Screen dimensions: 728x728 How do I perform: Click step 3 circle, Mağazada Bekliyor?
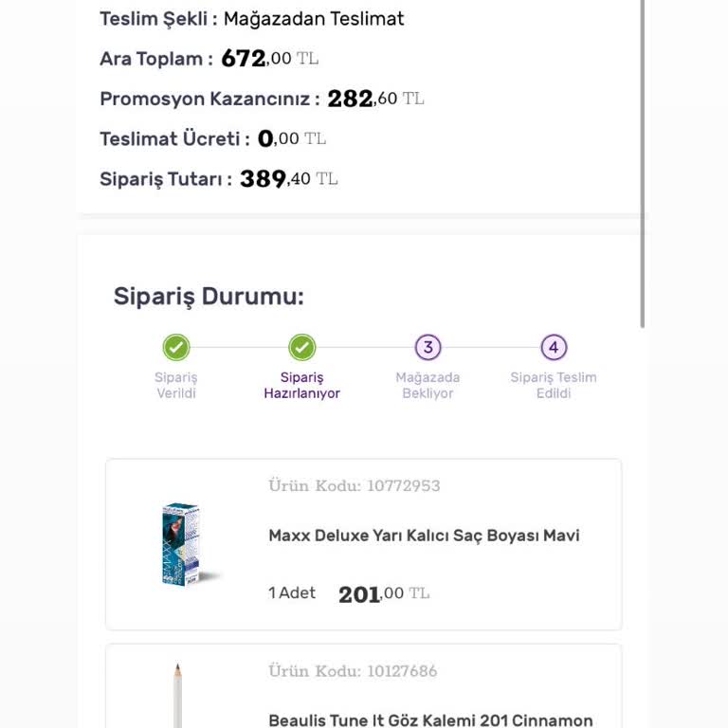click(428, 348)
